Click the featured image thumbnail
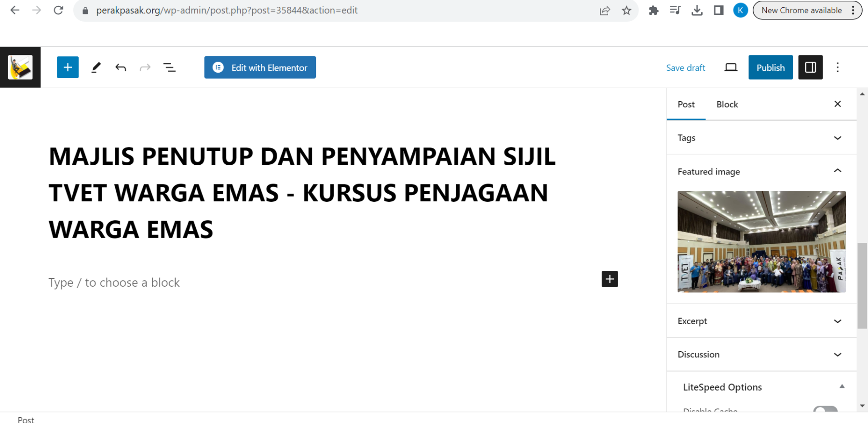The image size is (868, 423). [x=761, y=241]
